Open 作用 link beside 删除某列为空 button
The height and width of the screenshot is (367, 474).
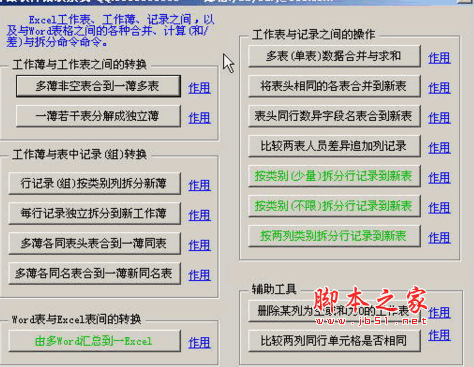click(439, 313)
